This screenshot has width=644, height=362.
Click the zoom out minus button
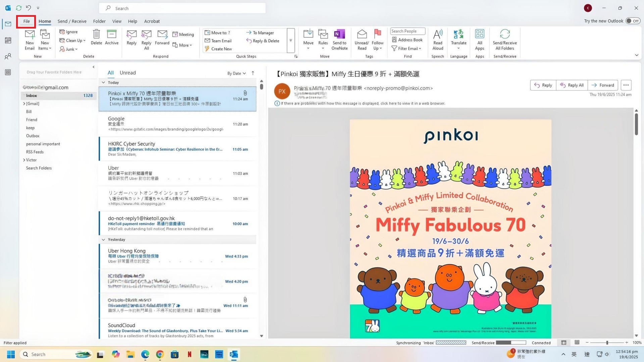point(587,343)
